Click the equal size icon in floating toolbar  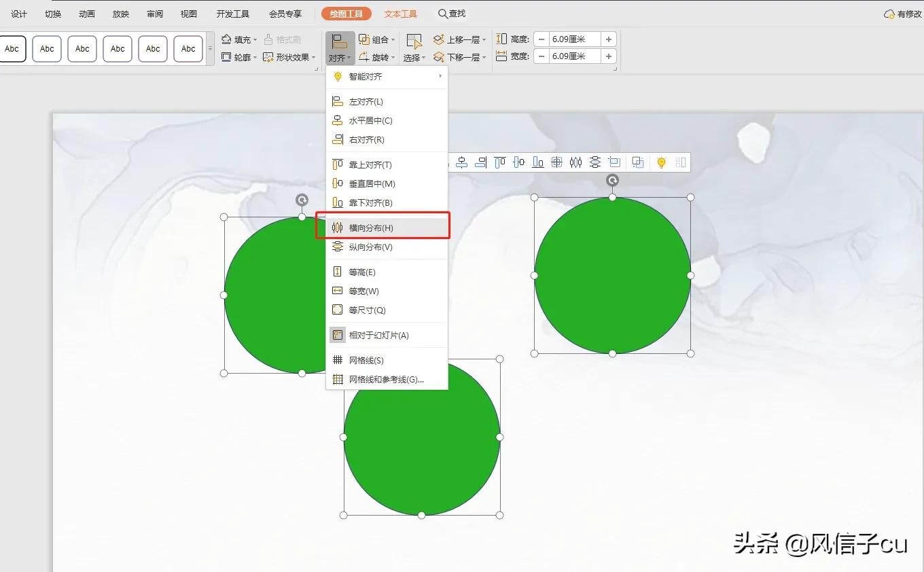(614, 162)
